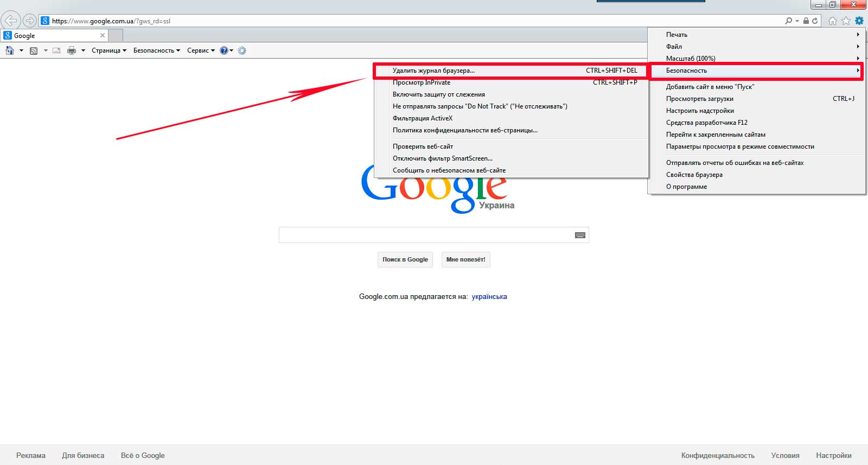Open the dropdown arrow beside the Help icon
The width and height of the screenshot is (868, 465).
[232, 50]
